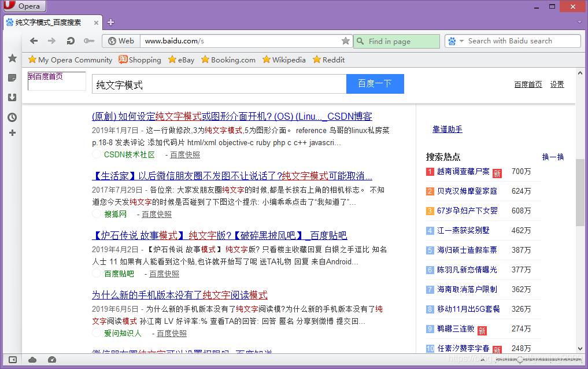Open 百度快照 next to 爱问知识人
Viewport: 588px width, 369px height.
(x=172, y=333)
